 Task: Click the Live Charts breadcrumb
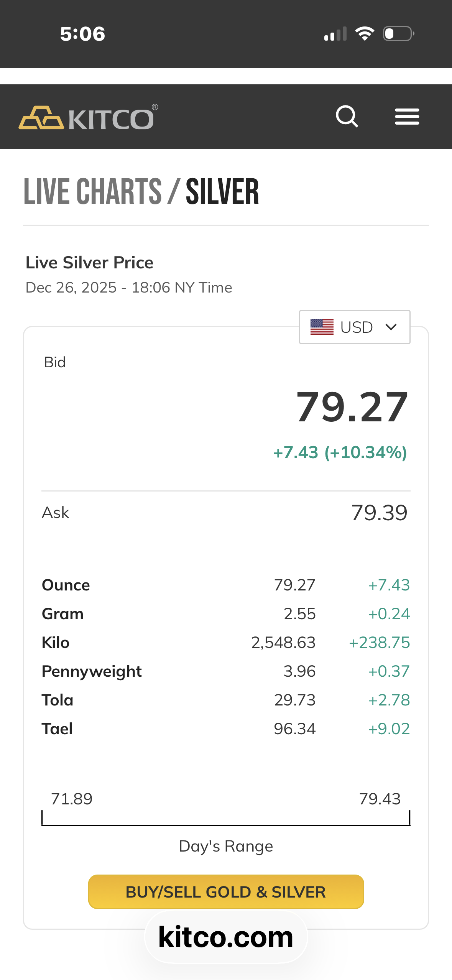coord(93,191)
